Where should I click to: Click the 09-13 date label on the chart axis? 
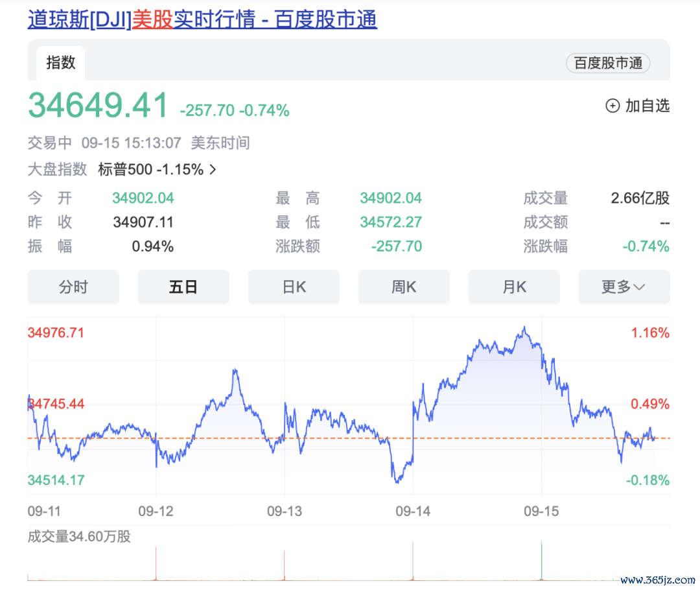click(x=285, y=511)
